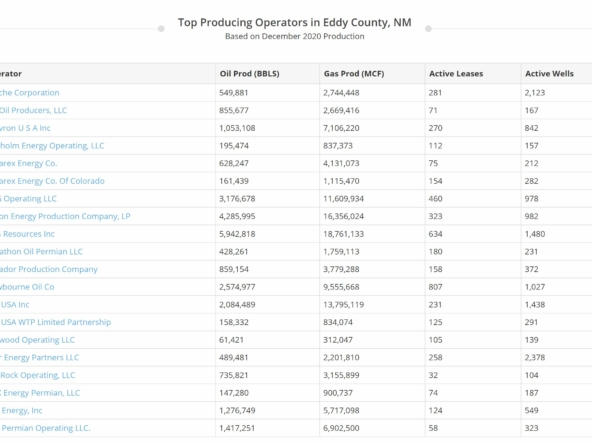This screenshot has width=592, height=444.
Task: Select the gas value 312,047
Action: 338,340
